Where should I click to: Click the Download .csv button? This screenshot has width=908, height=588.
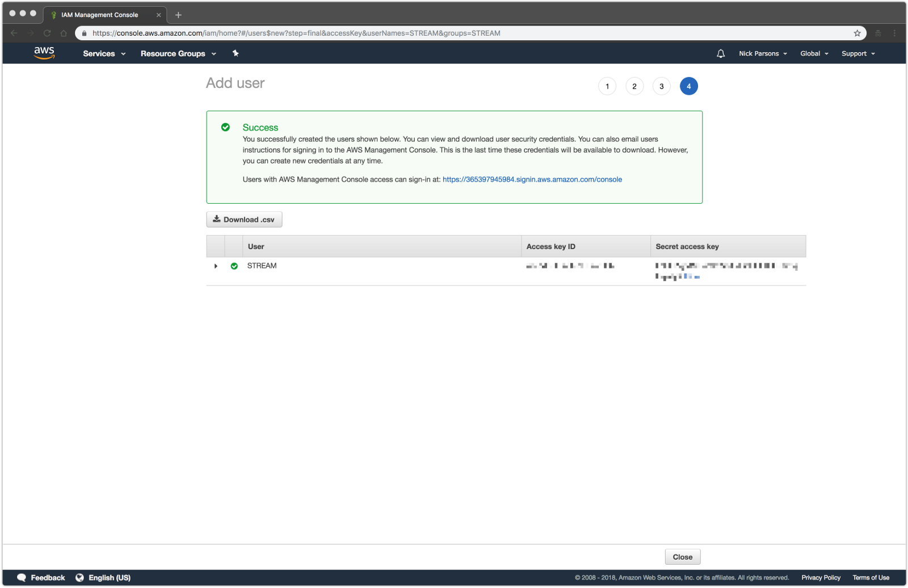(x=244, y=220)
